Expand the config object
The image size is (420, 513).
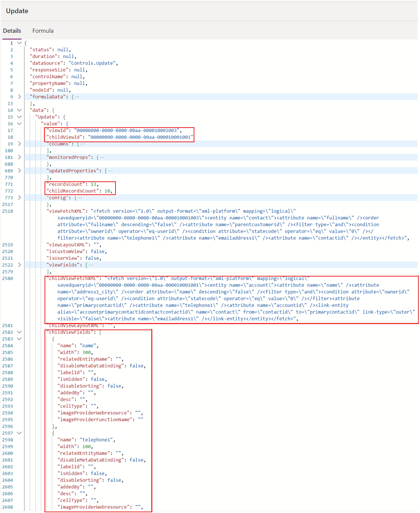point(19,198)
